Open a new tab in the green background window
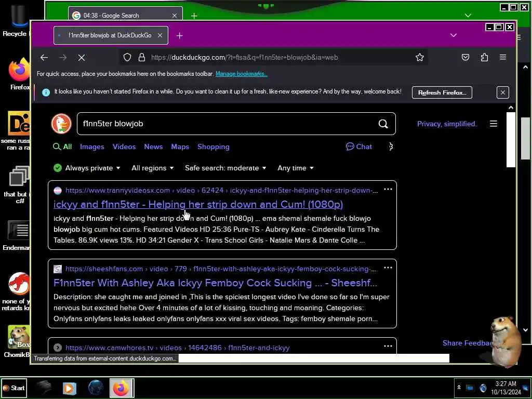 click(x=194, y=16)
